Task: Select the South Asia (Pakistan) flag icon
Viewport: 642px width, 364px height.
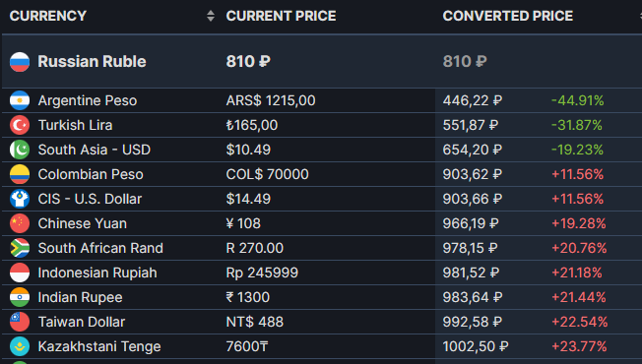Action: tap(20, 150)
